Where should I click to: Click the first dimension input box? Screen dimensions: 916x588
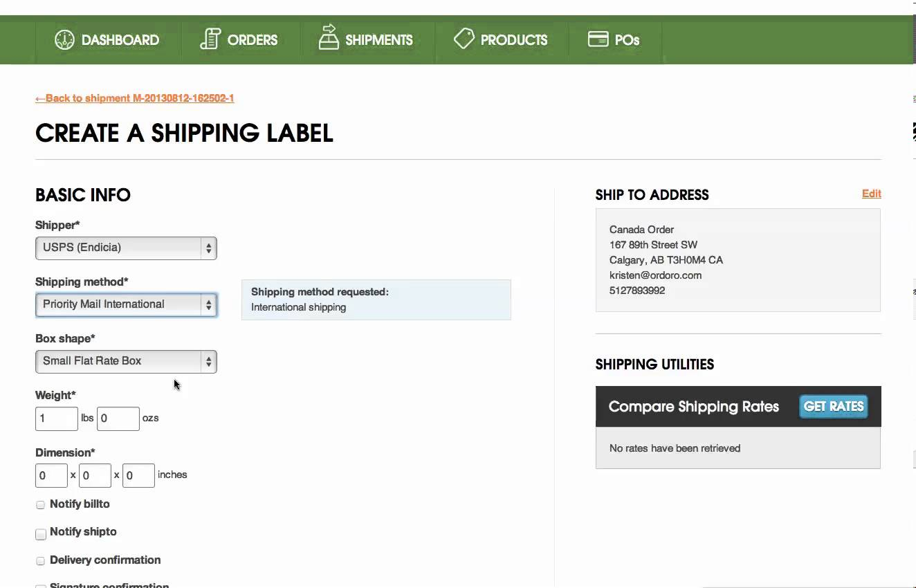(51, 476)
